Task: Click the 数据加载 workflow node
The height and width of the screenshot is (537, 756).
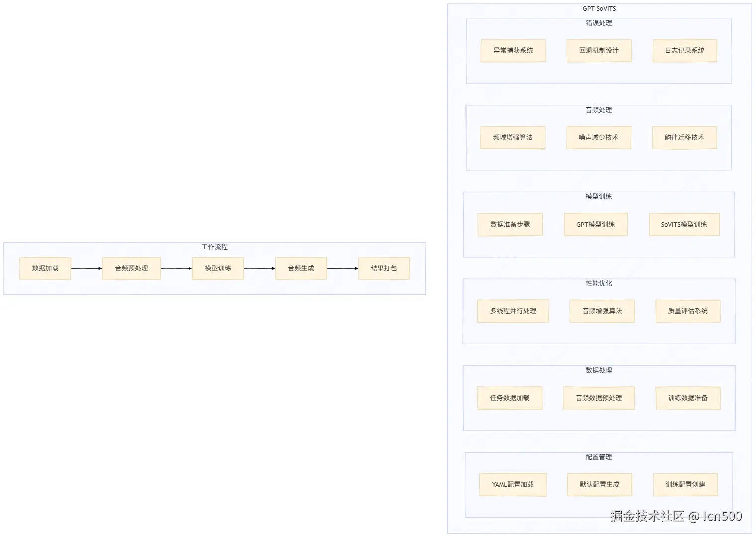Action: pyautogui.click(x=45, y=268)
